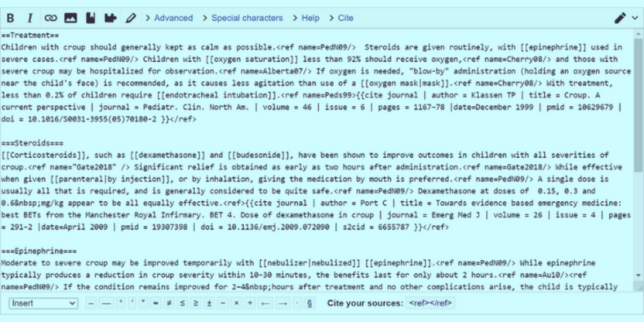Insert a template using the puzzle icon

[x=111, y=18]
